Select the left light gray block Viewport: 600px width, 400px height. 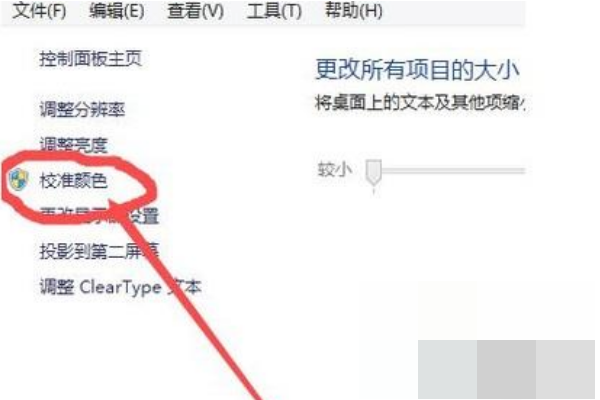(x=447, y=369)
